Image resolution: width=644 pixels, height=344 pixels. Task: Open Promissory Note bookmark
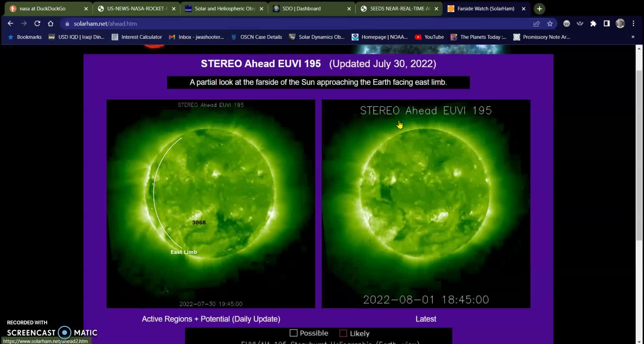(541, 37)
